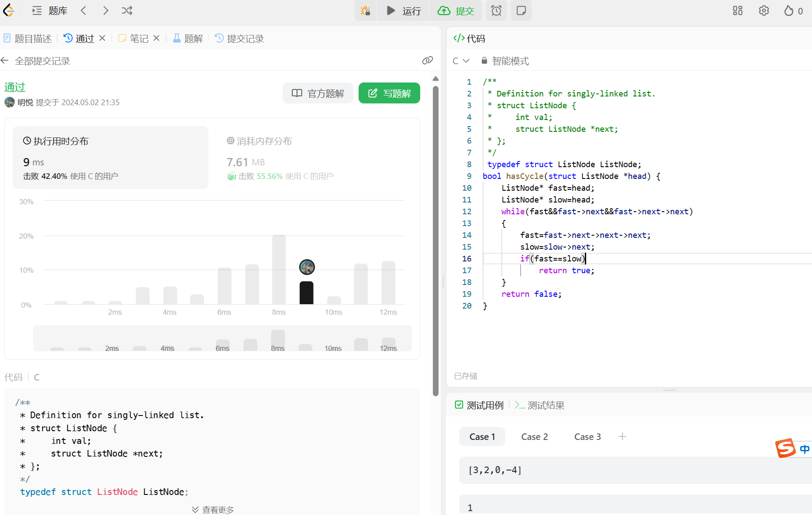
Task: Expand code with 查看更多
Action: click(x=213, y=509)
